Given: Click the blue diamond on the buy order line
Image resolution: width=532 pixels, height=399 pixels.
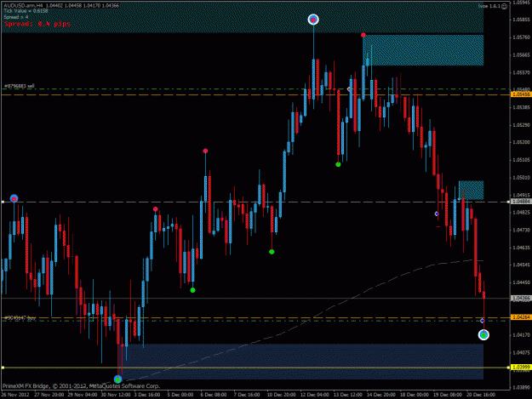Looking at the screenshot, I should 482,321.
